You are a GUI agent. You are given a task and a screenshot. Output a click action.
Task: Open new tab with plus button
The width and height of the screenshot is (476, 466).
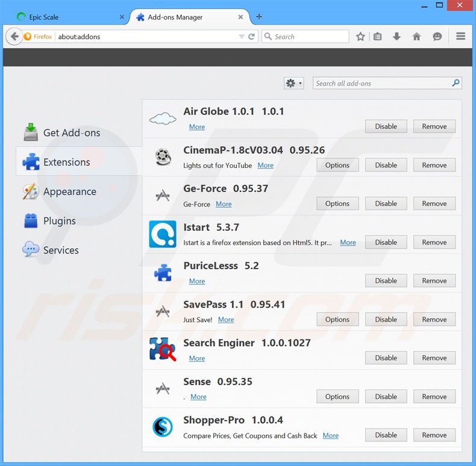pos(259,17)
